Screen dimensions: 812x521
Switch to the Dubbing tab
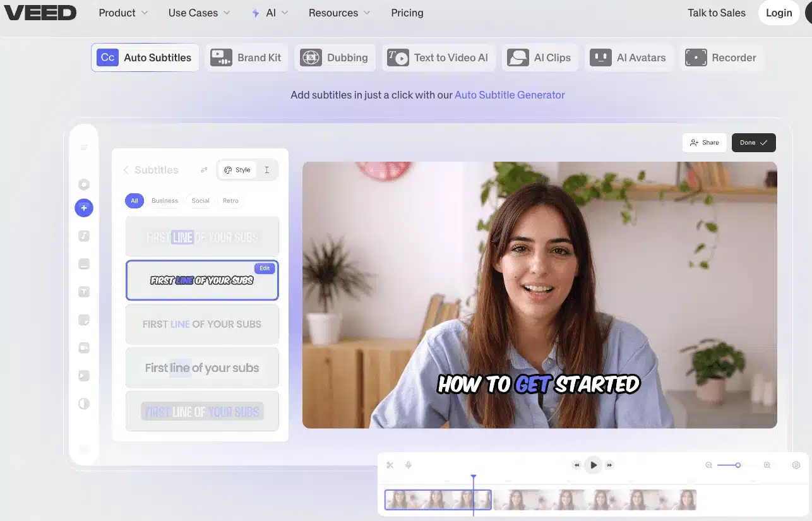click(x=335, y=57)
